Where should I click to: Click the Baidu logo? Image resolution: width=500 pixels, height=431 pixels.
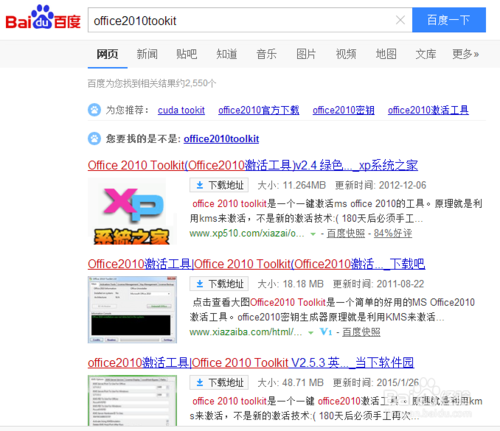click(x=43, y=17)
